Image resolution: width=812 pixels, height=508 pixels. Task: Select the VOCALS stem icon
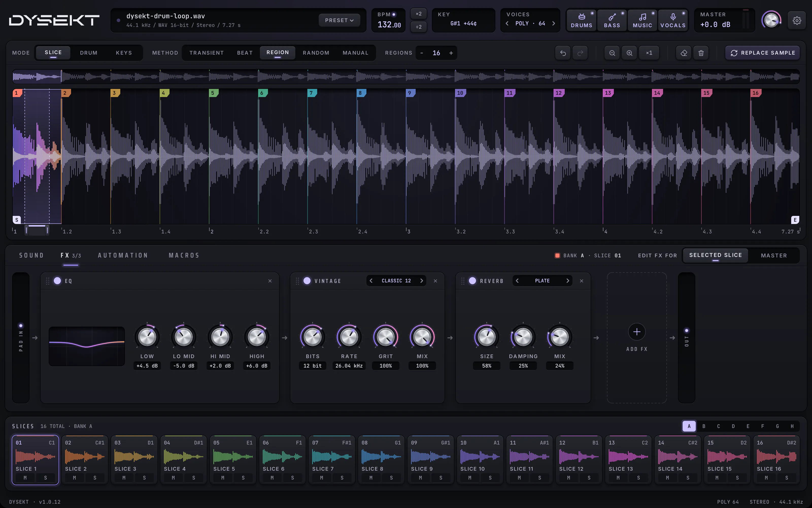[x=673, y=21]
